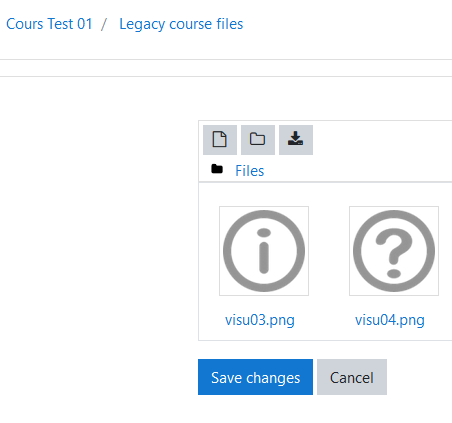Open the Legacy course files breadcrumb
Screen dimensions: 452x423
pyautogui.click(x=181, y=24)
